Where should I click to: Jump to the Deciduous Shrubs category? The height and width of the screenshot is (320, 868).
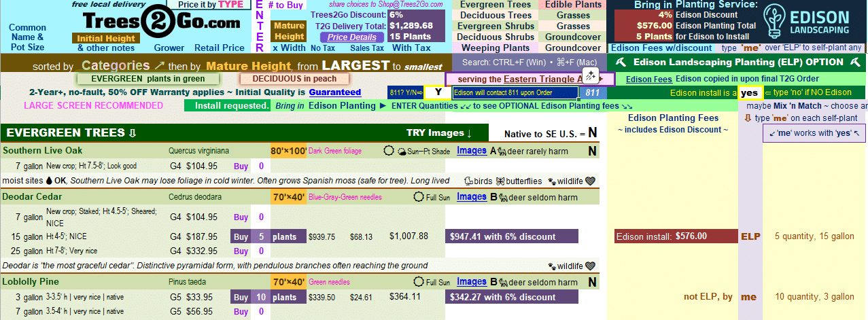pyautogui.click(x=495, y=37)
